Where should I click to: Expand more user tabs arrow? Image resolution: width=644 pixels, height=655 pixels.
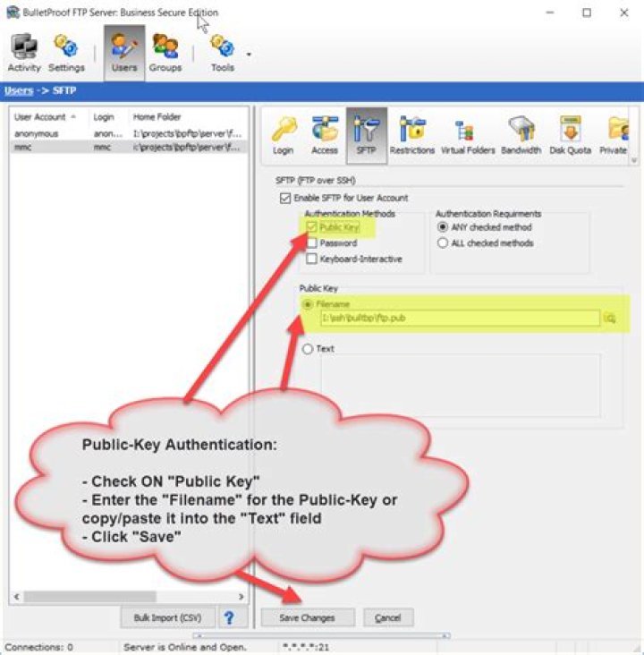coord(634,160)
